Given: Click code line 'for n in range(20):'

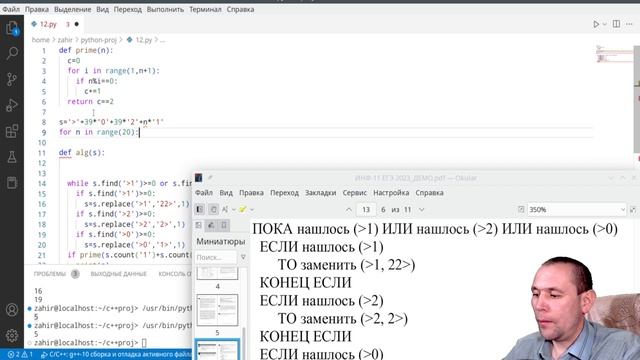Looking at the screenshot, I should [99, 132].
